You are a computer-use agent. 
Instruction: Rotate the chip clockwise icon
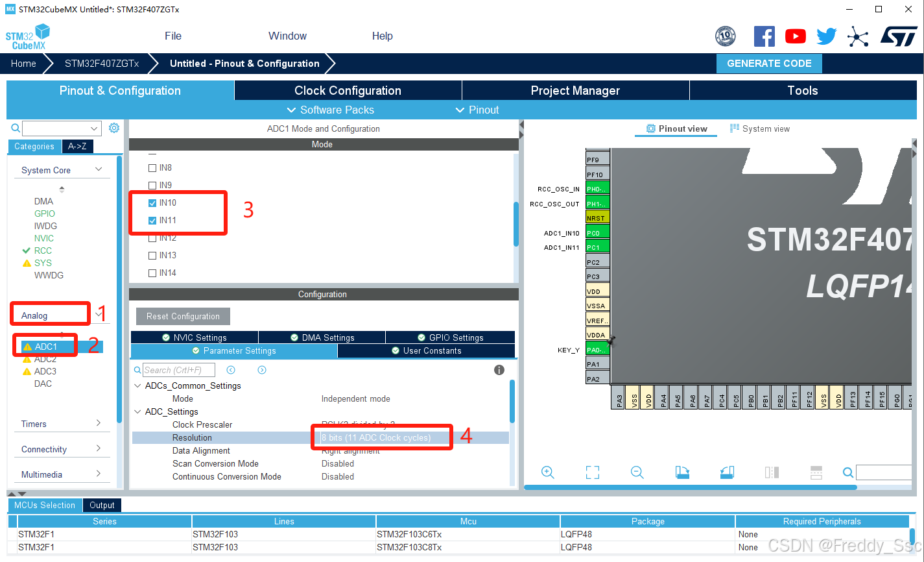[x=682, y=472]
